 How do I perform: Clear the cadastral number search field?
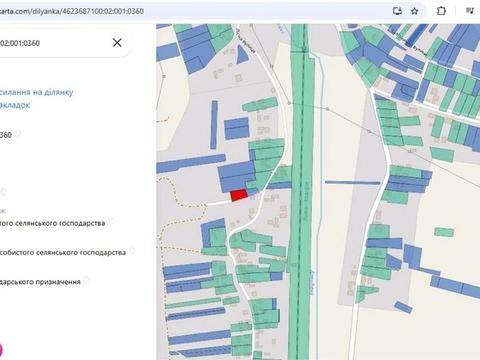pyautogui.click(x=117, y=43)
